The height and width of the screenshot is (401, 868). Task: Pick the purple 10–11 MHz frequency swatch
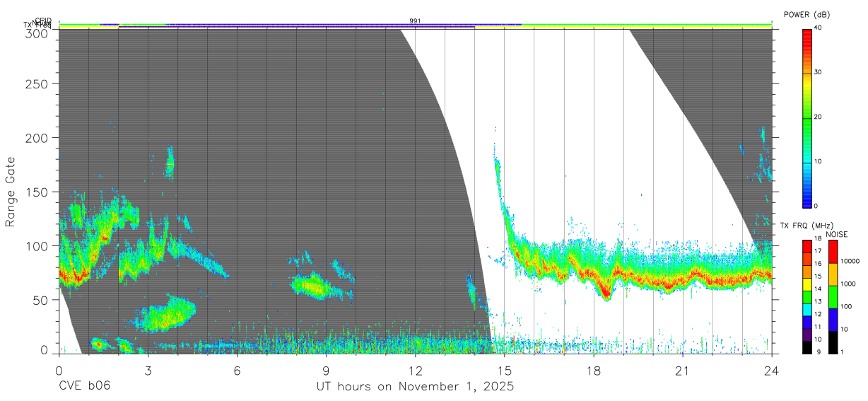[x=807, y=335]
